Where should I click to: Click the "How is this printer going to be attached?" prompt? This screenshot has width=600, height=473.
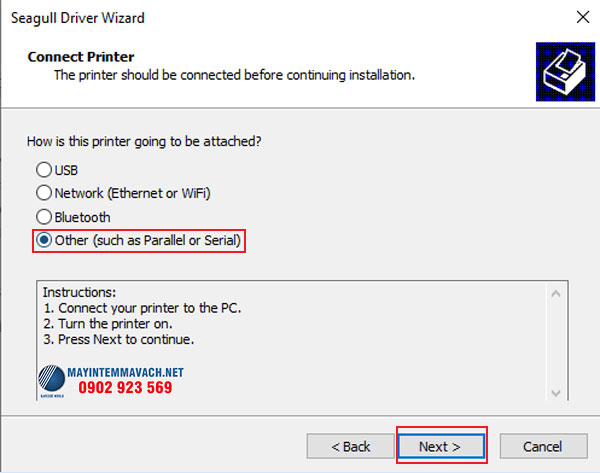(x=152, y=142)
